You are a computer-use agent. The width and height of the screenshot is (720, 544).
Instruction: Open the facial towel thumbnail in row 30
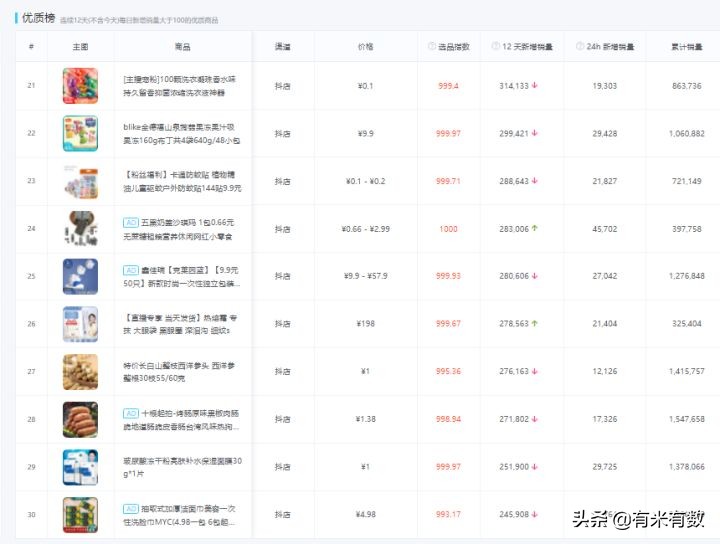point(80,515)
